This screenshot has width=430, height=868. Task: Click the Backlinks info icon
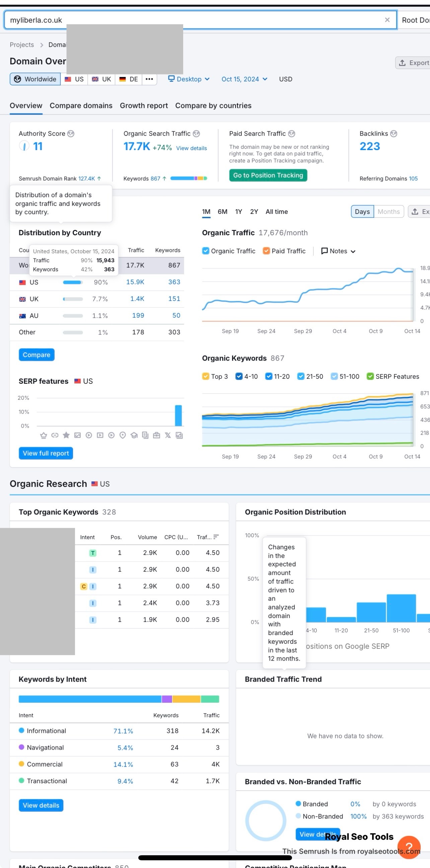pos(393,134)
